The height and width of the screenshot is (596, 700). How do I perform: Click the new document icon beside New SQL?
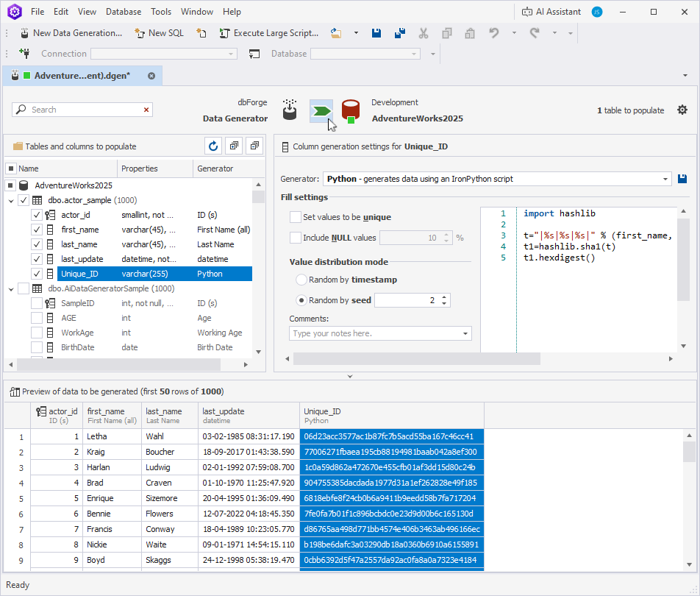(x=201, y=33)
